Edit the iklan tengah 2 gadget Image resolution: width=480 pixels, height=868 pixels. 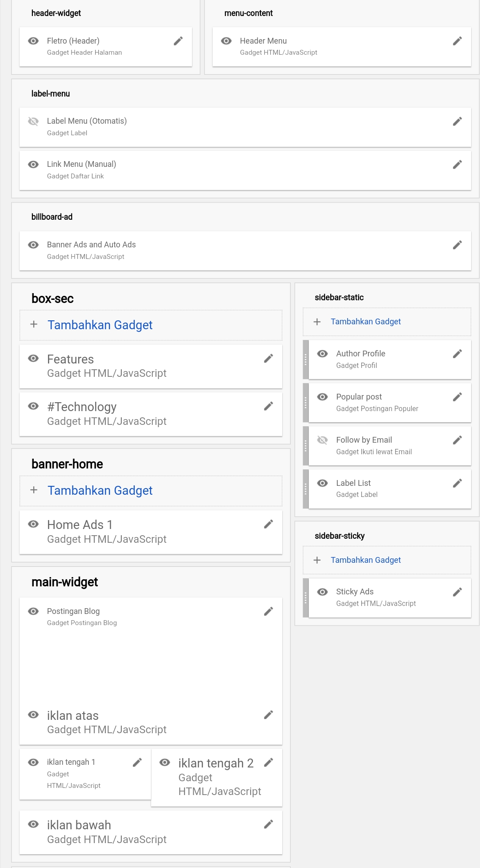268,763
